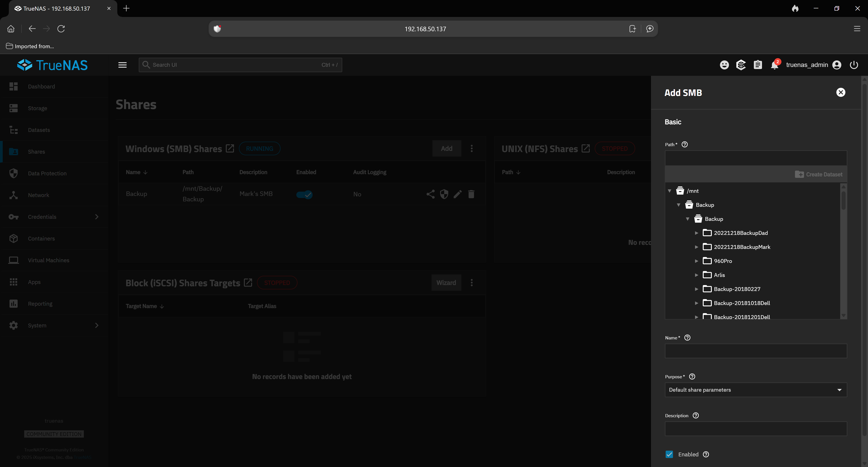Expand the 20221218BackupDad folder
The image size is (868, 467).
point(696,233)
